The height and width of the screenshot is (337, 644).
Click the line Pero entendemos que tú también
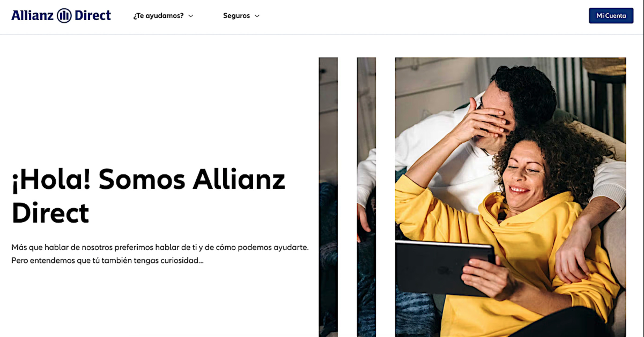107,260
